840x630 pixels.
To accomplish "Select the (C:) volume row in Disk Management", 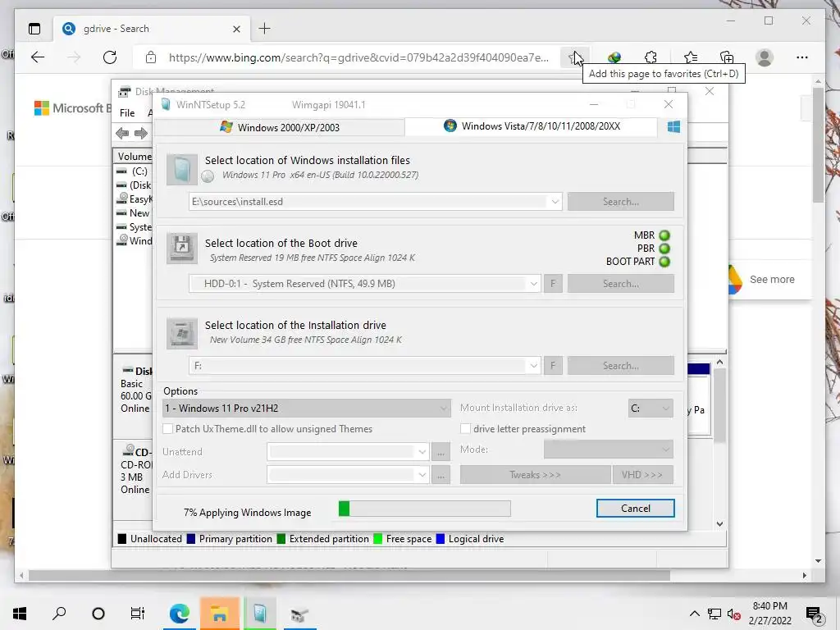I will pyautogui.click(x=135, y=171).
